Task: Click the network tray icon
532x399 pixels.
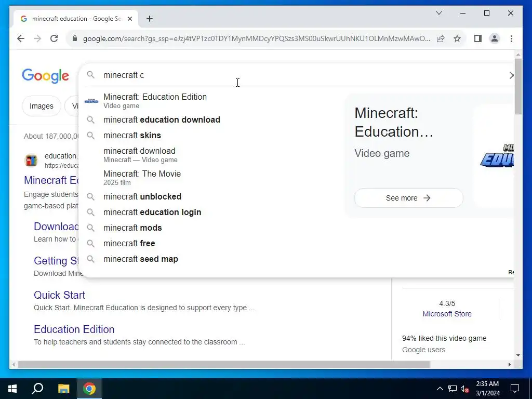Action: click(x=453, y=389)
